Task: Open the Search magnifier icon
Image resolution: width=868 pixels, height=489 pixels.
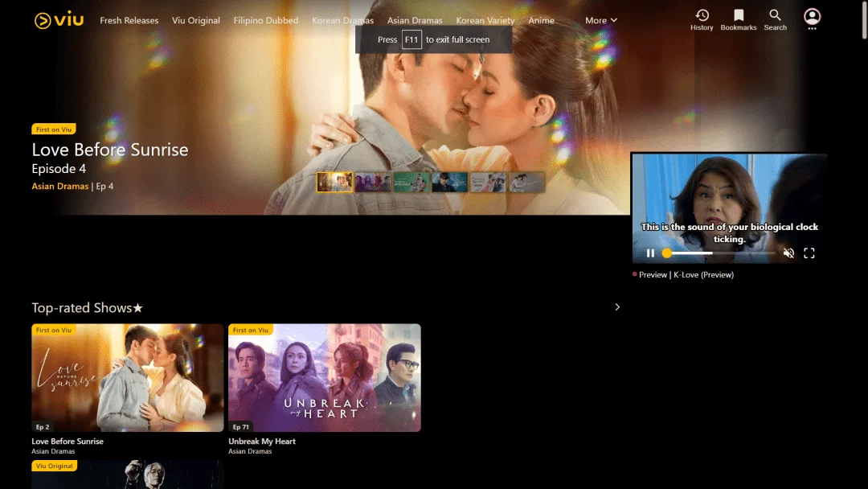Action: click(x=775, y=19)
